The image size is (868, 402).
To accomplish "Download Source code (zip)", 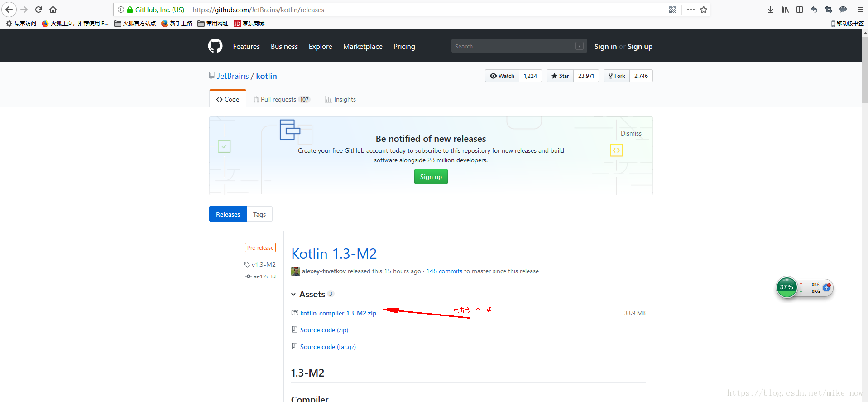I will [324, 330].
